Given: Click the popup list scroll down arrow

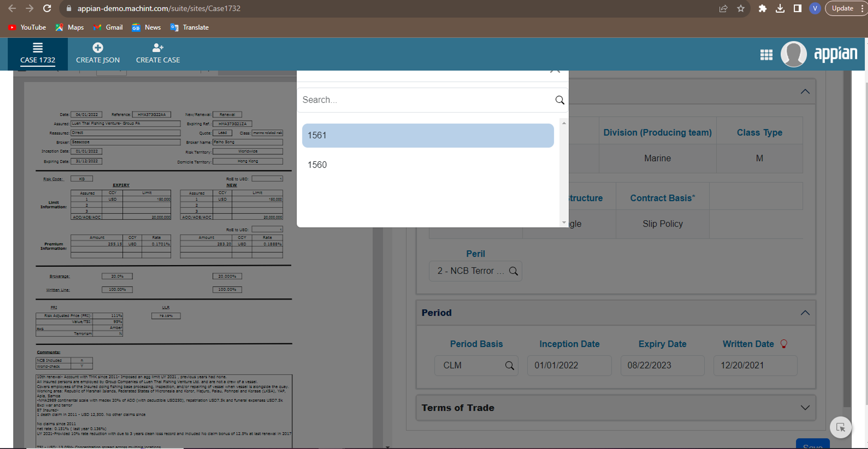Looking at the screenshot, I should (564, 222).
